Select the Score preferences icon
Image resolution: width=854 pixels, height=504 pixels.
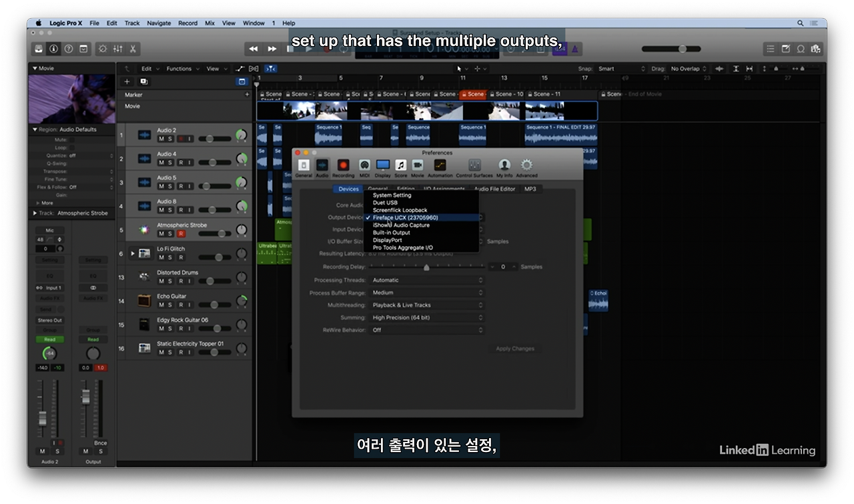click(x=400, y=167)
